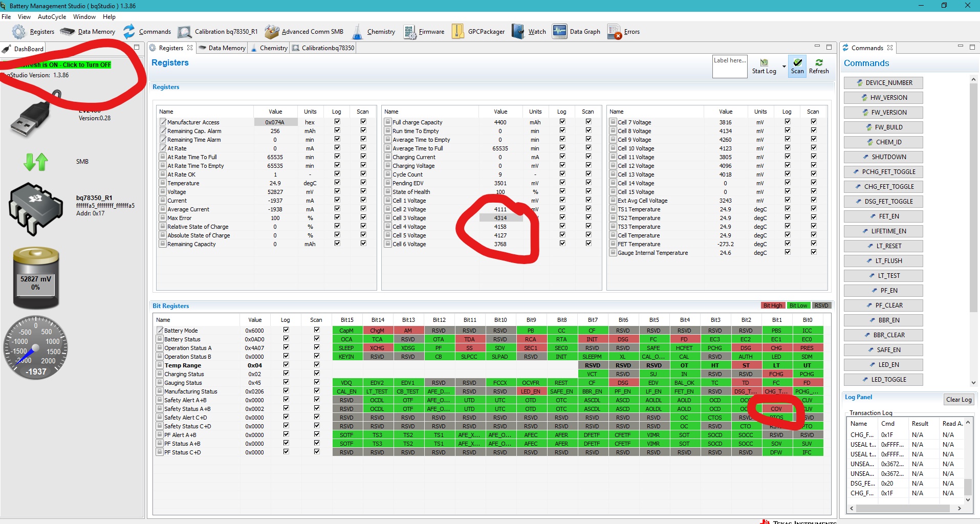
Task: Toggle Log checkbox for Battery Mode
Action: pyautogui.click(x=286, y=330)
